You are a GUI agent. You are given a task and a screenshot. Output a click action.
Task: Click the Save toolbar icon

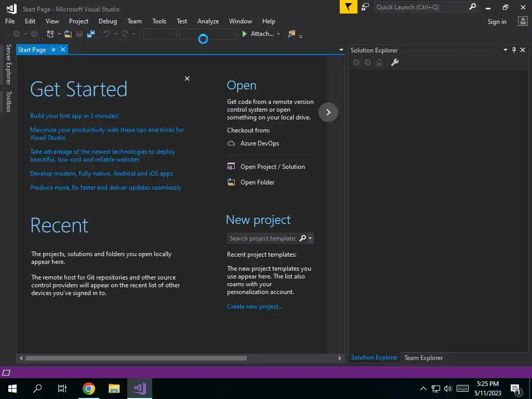click(x=79, y=34)
